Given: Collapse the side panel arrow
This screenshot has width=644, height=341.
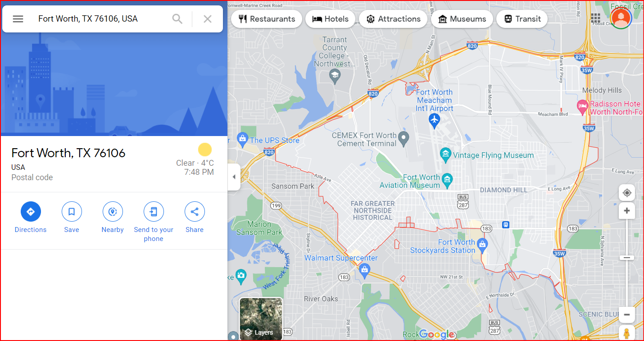Looking at the screenshot, I should point(234,177).
